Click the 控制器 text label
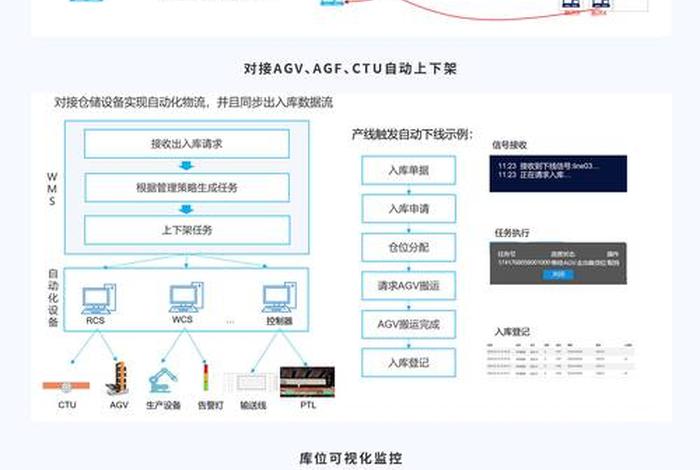Screen dimensions: 700x470 point(279,321)
